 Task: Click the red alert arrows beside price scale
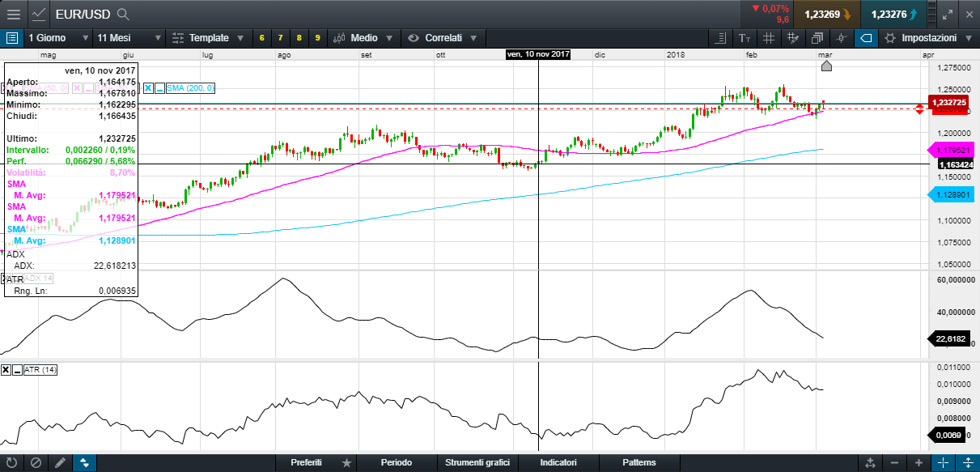coord(919,108)
